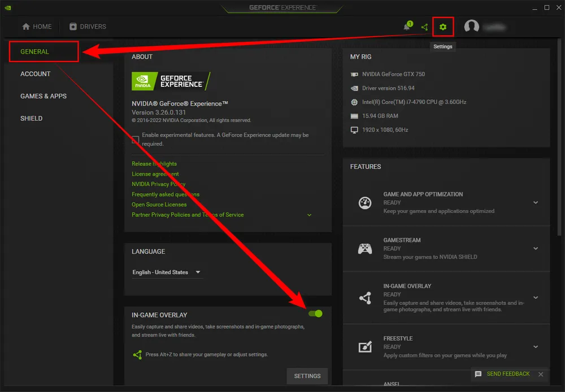Click the share icon in top bar
Image resolution: width=565 pixels, height=392 pixels.
coord(424,27)
